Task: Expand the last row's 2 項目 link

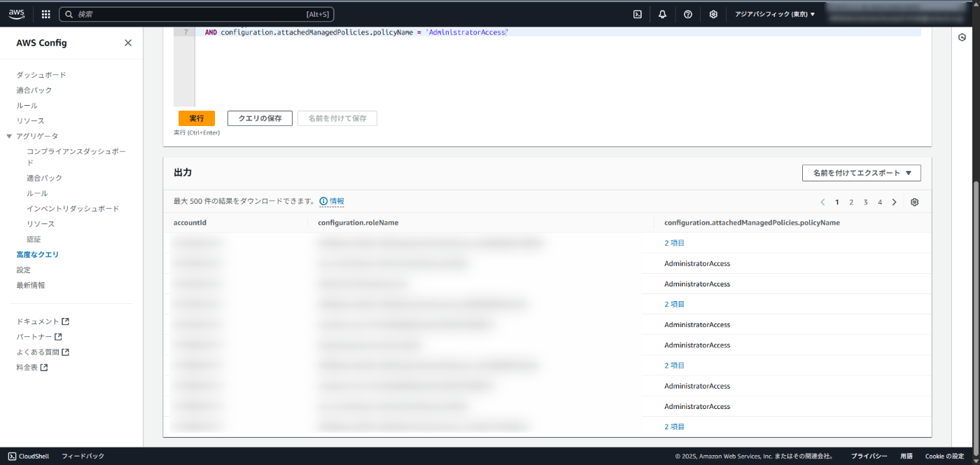Action: coord(674,426)
